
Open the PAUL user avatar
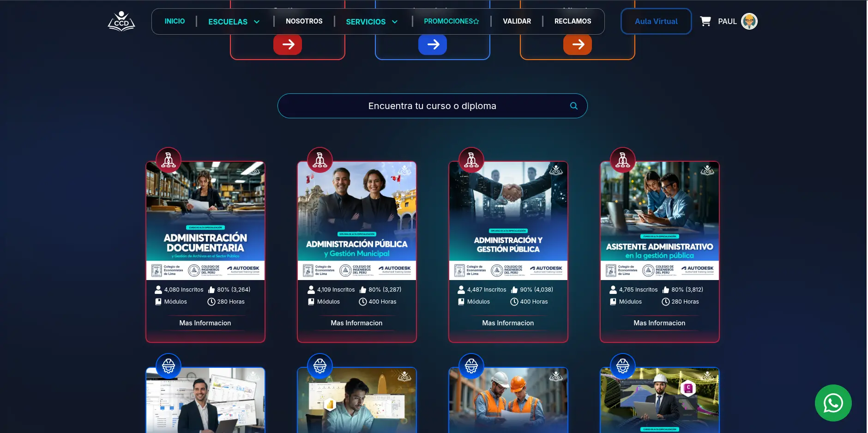tap(749, 21)
